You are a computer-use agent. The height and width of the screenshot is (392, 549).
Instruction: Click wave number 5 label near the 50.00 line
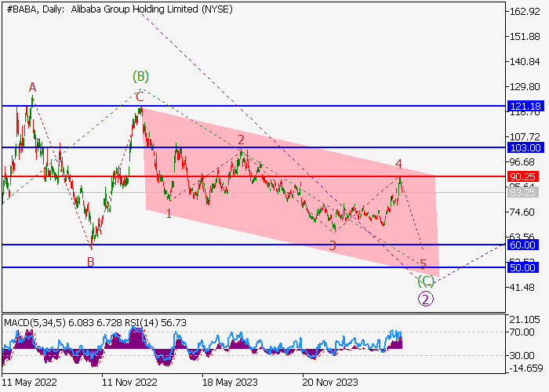(x=423, y=263)
